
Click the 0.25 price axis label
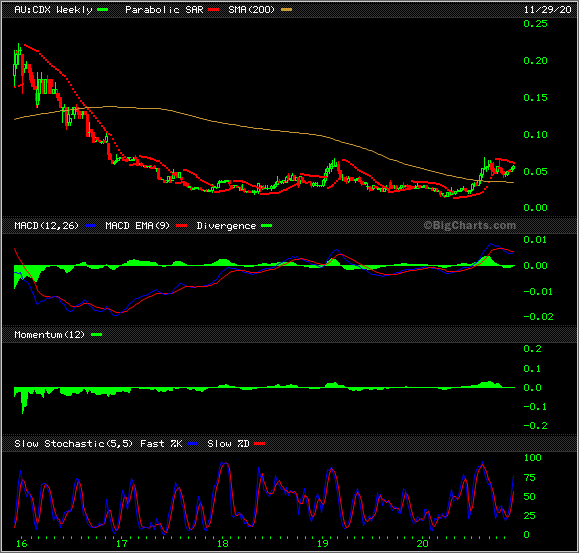tap(535, 24)
